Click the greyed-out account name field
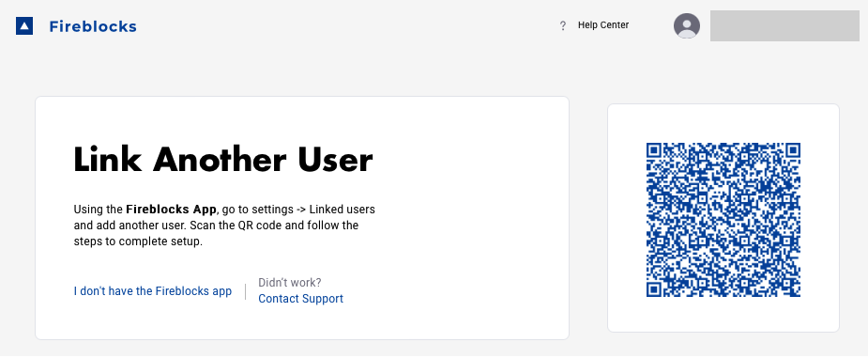 (x=785, y=25)
